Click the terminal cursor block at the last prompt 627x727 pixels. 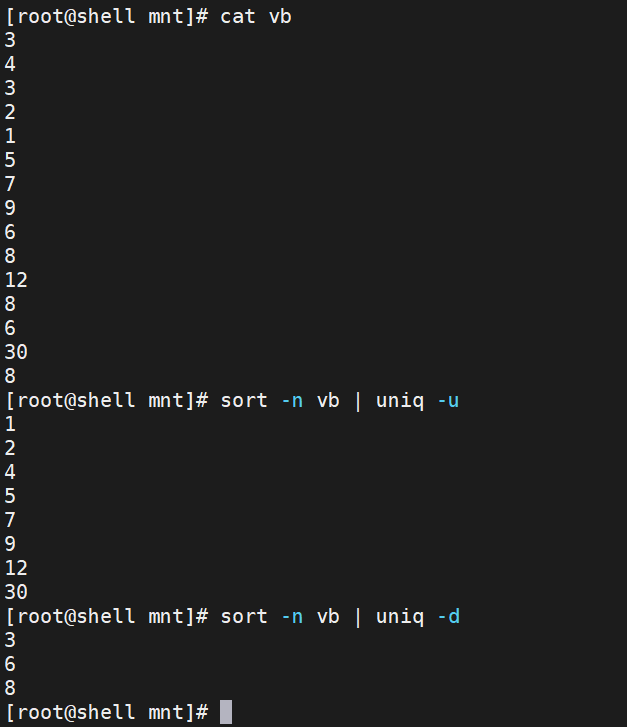tap(226, 712)
